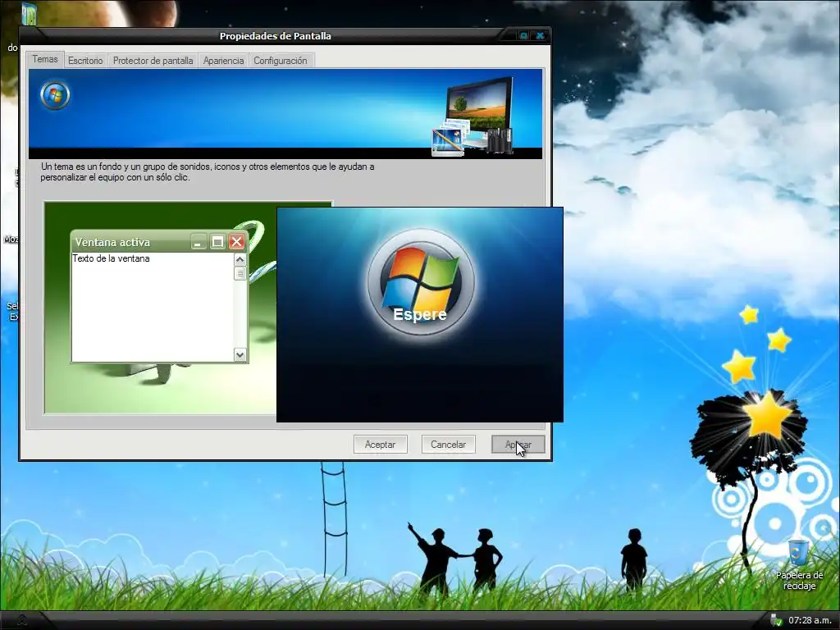
Task: Click the red close icon in Ventana activa preview
Action: pos(236,242)
